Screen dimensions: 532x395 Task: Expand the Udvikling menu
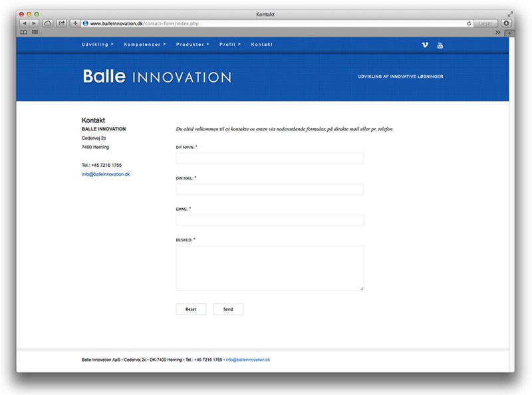tap(97, 45)
